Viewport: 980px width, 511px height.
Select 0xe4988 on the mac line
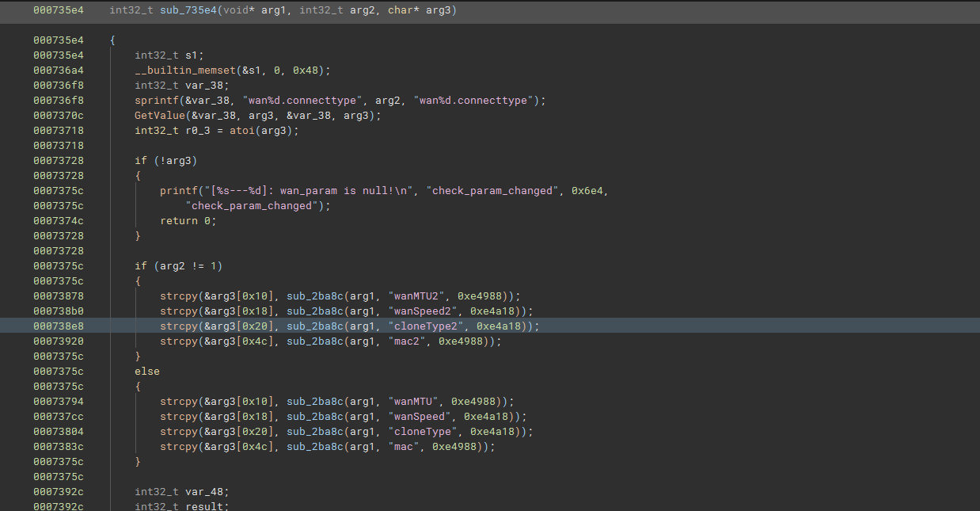coord(454,446)
